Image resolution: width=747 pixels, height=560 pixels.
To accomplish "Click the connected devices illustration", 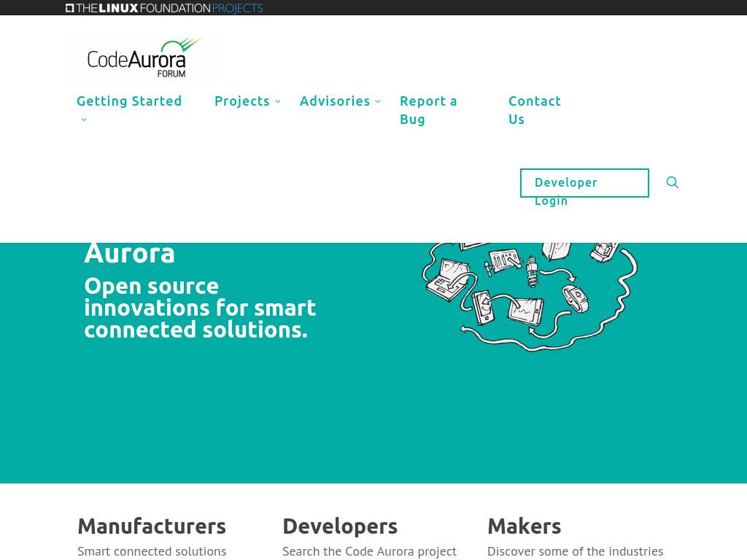I will 530,297.
